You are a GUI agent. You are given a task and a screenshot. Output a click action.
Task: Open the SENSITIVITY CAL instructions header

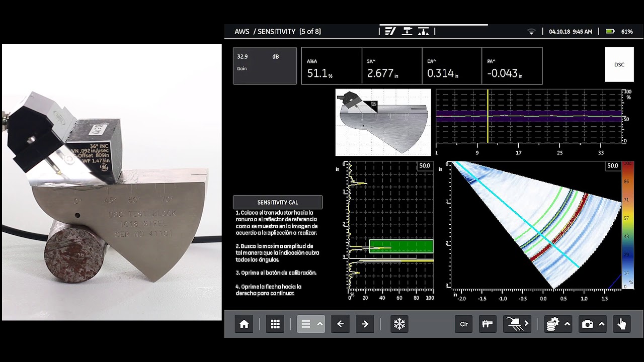(x=278, y=202)
